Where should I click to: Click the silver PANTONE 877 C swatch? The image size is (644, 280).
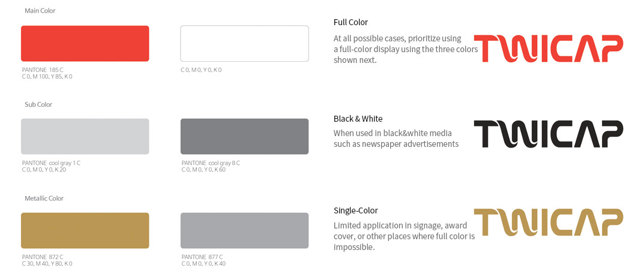pyautogui.click(x=244, y=230)
